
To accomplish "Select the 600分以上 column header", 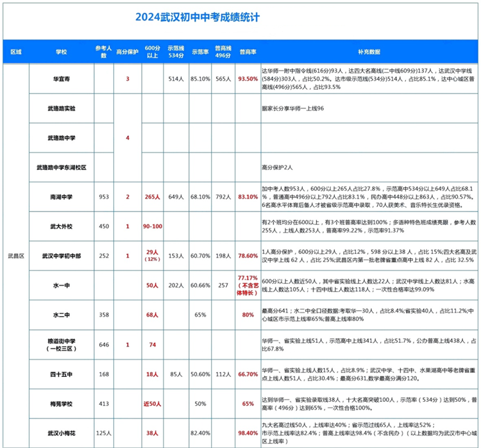I will pyautogui.click(x=153, y=52).
